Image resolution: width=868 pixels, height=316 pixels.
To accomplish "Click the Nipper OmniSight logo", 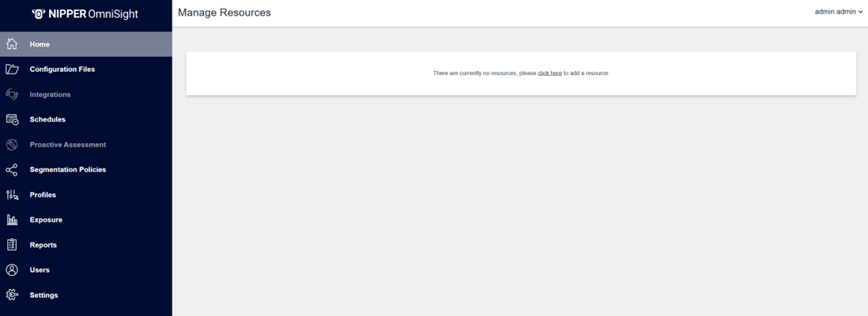I will [85, 13].
